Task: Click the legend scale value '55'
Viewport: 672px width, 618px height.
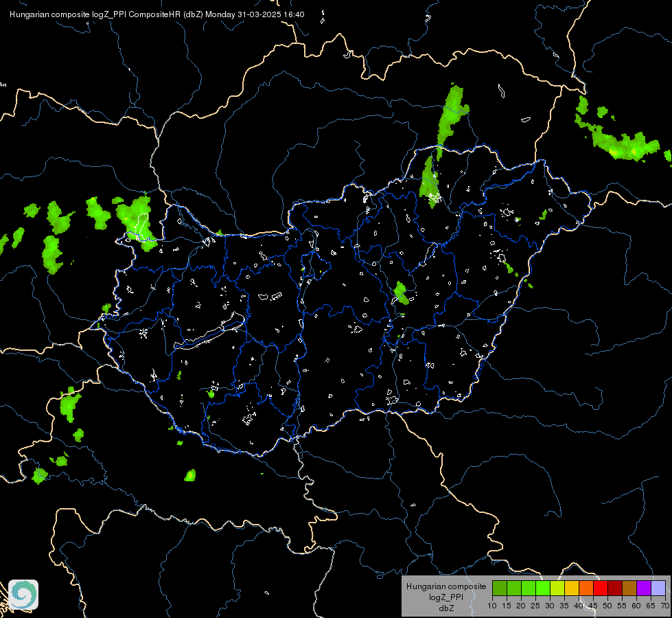Action: coord(622,606)
